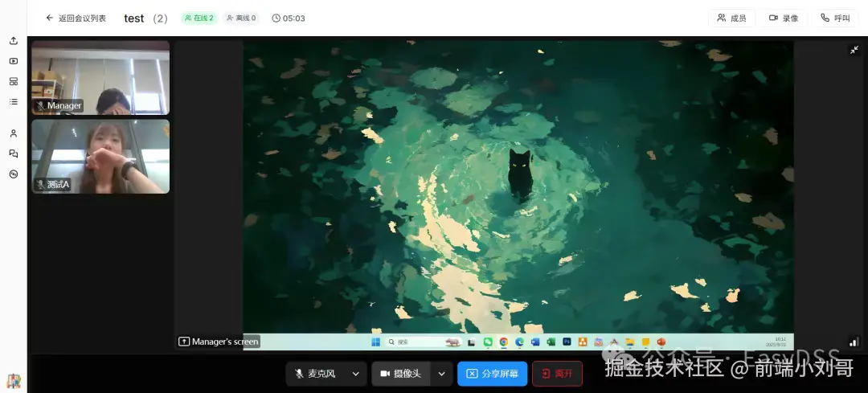This screenshot has width=868, height=393.
Task: Open the 成员 members panel
Action: pos(731,18)
